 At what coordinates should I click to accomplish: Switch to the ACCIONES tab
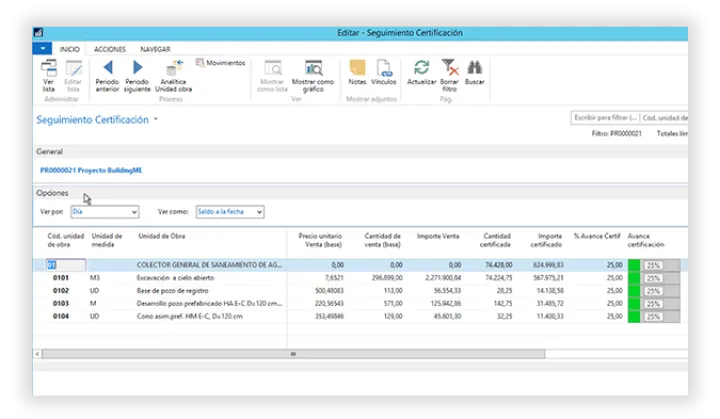(110, 48)
